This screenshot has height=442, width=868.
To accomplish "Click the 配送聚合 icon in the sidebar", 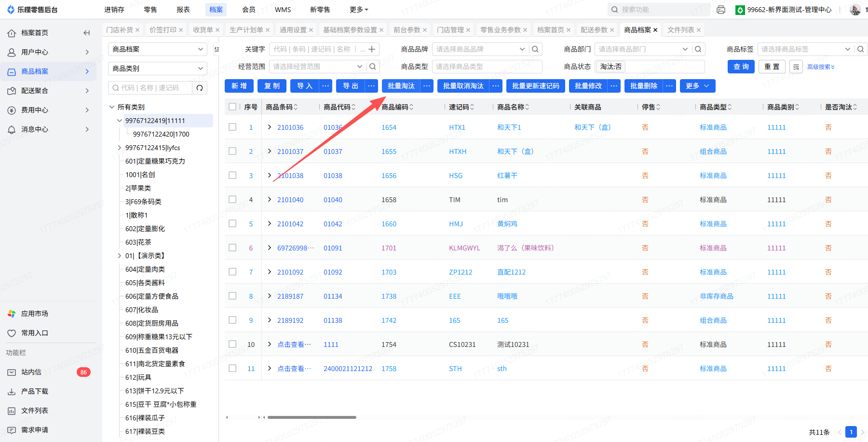I will click(12, 91).
